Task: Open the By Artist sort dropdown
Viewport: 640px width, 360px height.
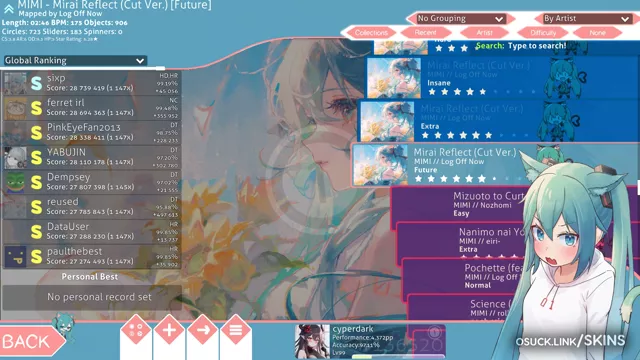Action: tap(586, 18)
